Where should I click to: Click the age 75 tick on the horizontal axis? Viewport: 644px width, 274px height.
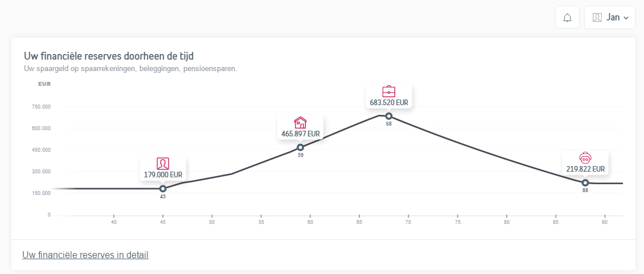pos(457,223)
